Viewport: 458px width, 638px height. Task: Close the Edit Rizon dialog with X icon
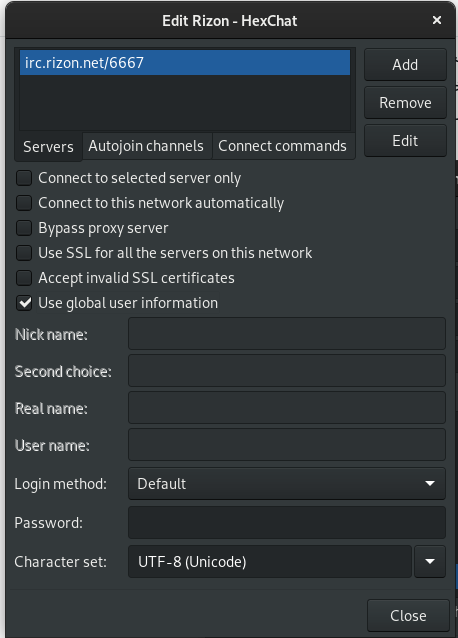coord(436,20)
